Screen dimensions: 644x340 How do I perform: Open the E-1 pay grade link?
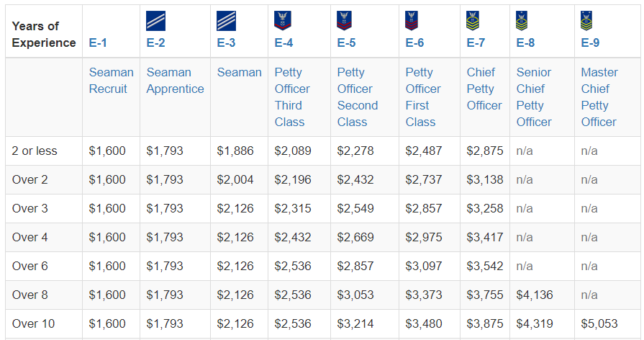(x=98, y=43)
